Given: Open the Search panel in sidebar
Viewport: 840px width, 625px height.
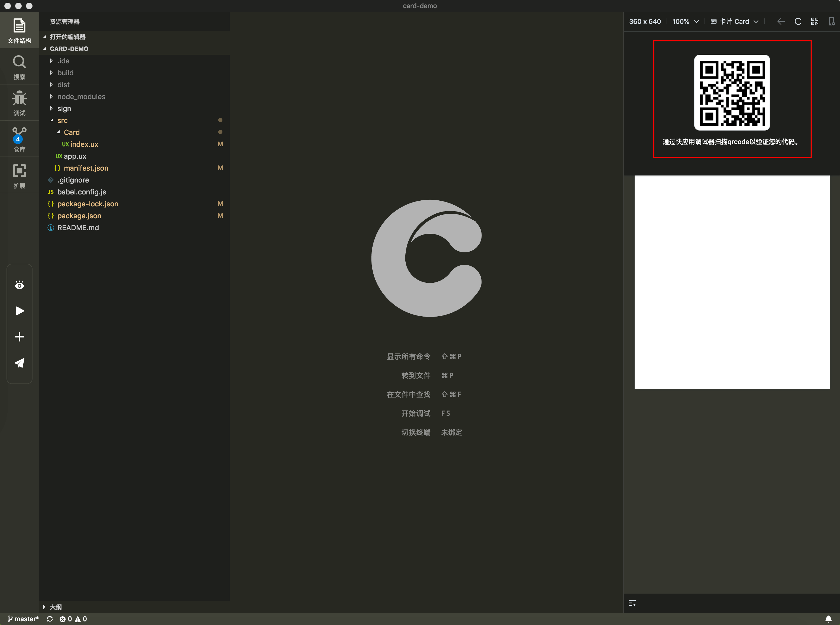Looking at the screenshot, I should [x=19, y=67].
